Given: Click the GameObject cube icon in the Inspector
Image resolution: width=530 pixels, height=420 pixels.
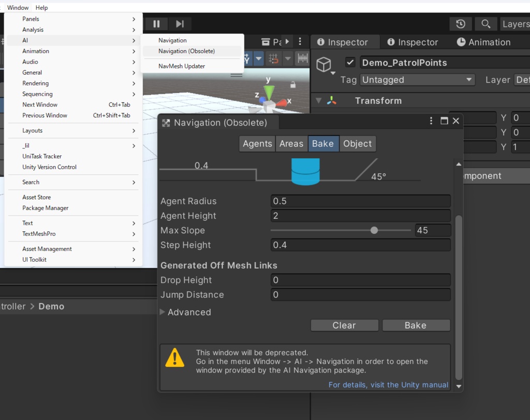Looking at the screenshot, I should click(323, 64).
